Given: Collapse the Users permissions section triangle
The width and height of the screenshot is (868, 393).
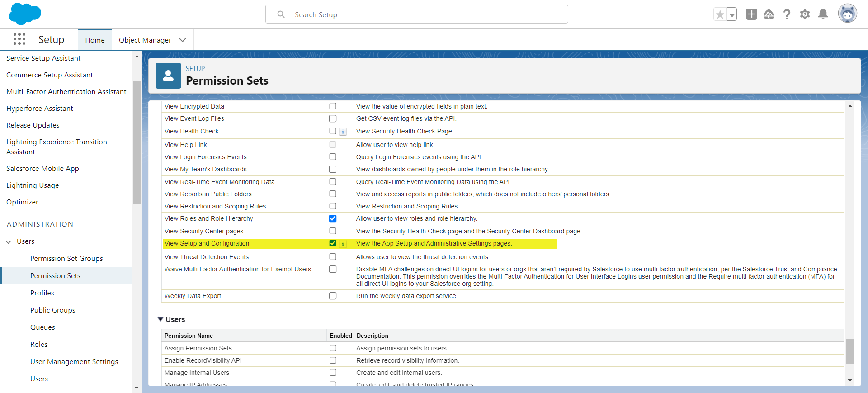Looking at the screenshot, I should (x=160, y=319).
